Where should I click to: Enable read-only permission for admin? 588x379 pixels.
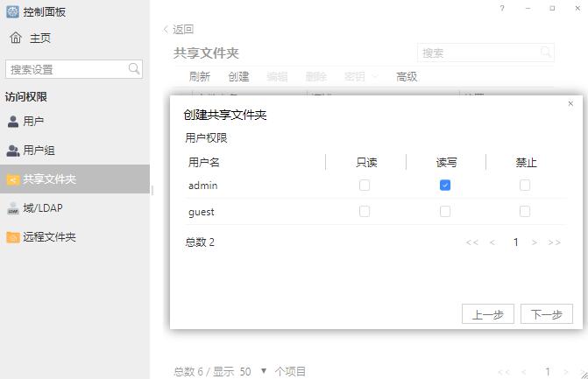365,186
